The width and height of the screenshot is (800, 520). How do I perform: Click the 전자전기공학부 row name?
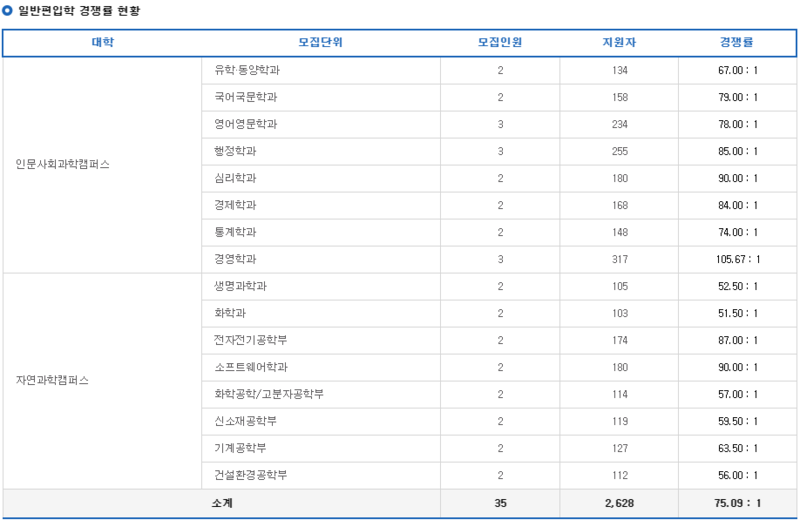(x=251, y=340)
